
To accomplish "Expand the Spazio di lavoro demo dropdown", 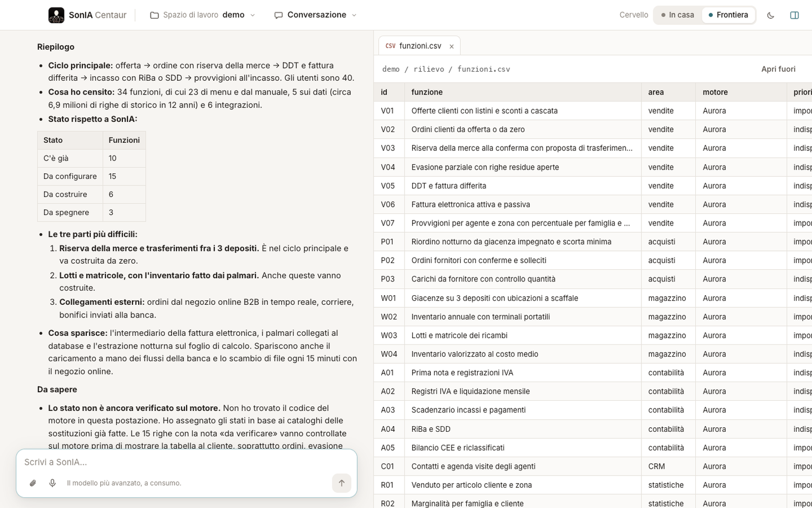I will pos(203,15).
